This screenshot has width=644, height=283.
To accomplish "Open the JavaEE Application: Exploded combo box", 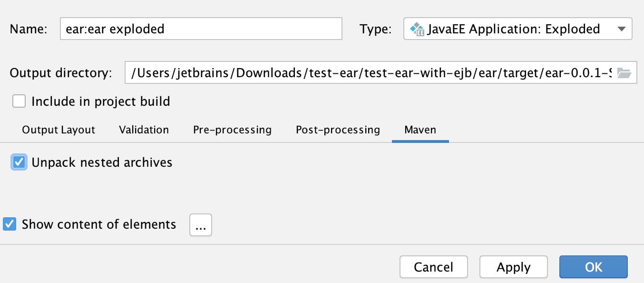I will [x=518, y=29].
